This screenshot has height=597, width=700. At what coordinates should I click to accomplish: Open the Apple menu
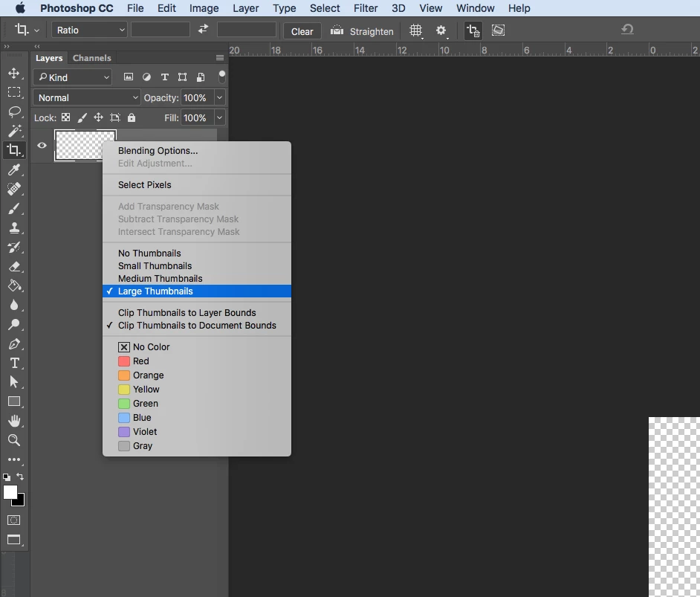pos(21,8)
